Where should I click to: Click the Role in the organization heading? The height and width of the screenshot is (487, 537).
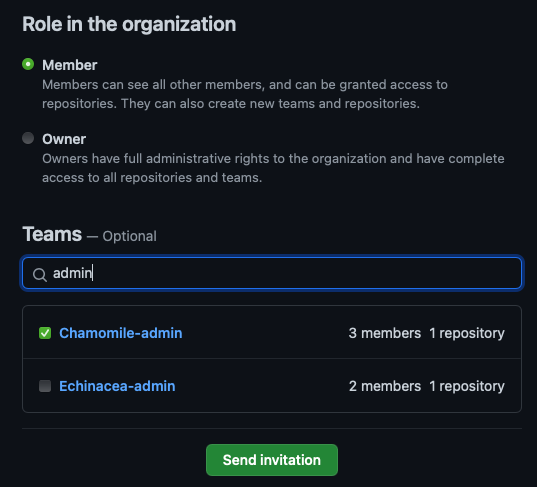click(x=129, y=24)
